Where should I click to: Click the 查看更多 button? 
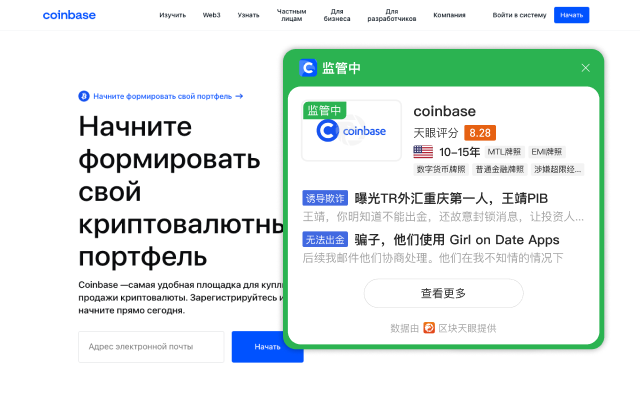[x=443, y=293]
